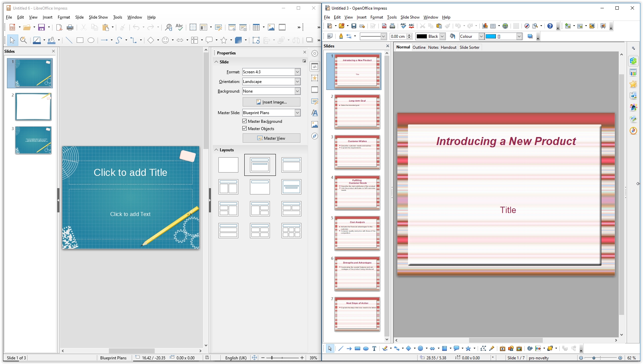Select the Zoom tool in LibreOffice toolbar
This screenshot has width=643, height=364.
(x=24, y=40)
